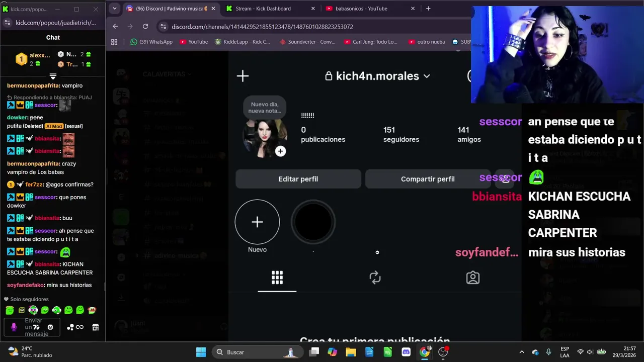This screenshot has height=362, width=644.
Task: Focus the 'Enviar un mensaje' chat input
Action: click(32, 327)
